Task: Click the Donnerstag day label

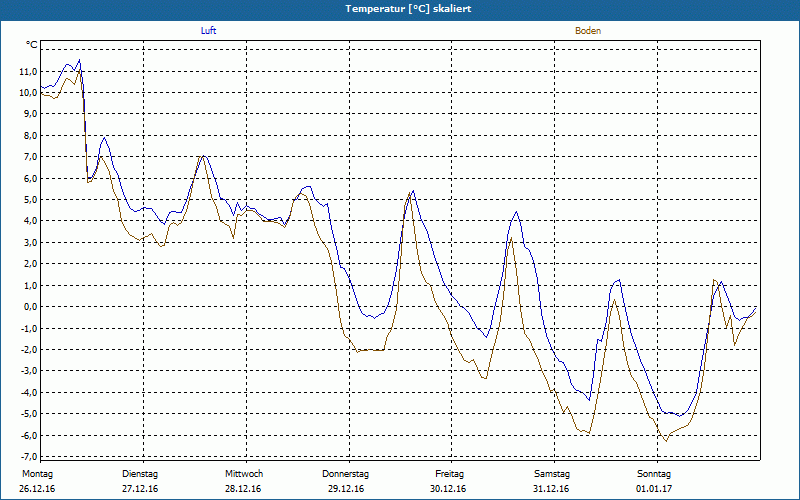Action: 345,474
